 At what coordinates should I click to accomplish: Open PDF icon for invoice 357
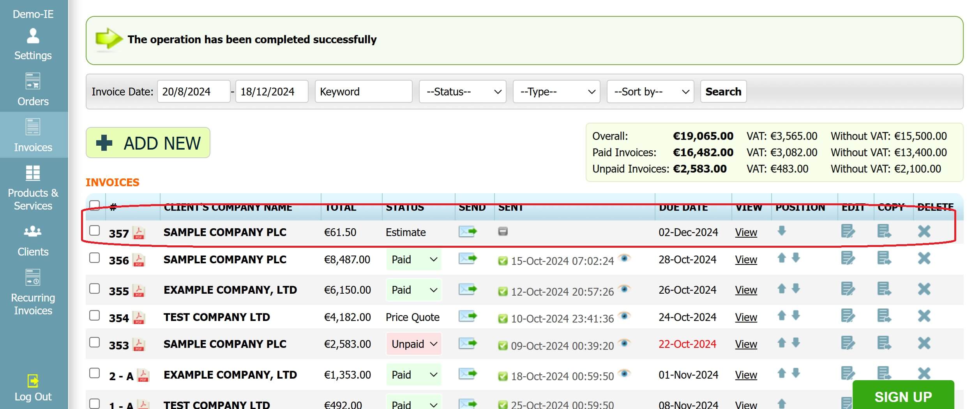click(x=139, y=233)
